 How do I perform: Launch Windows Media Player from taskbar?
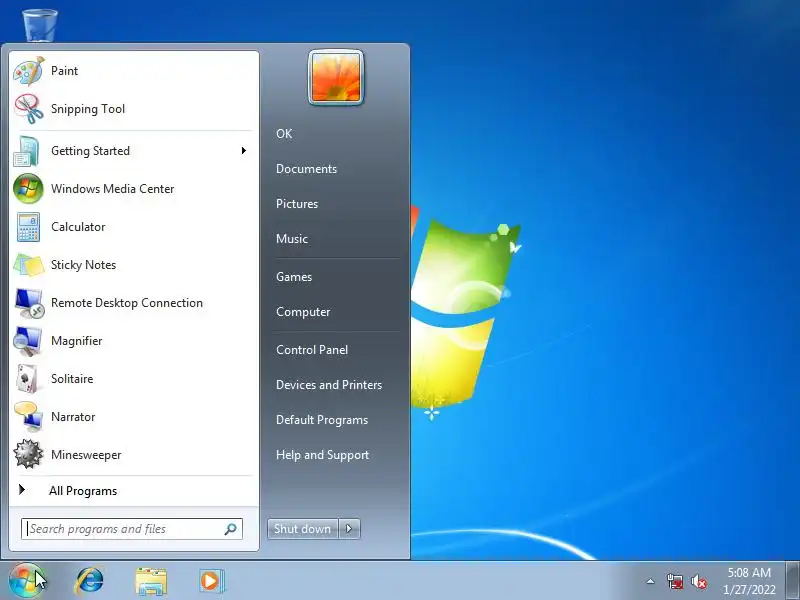click(211, 581)
